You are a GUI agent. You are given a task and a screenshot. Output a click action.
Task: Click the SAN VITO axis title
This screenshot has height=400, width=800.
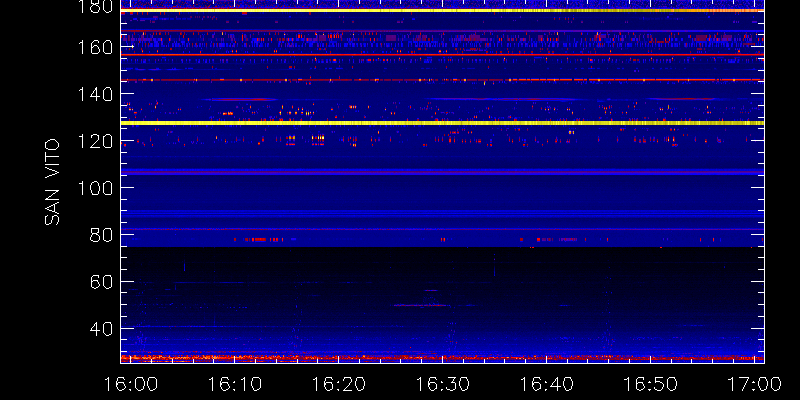[52, 182]
